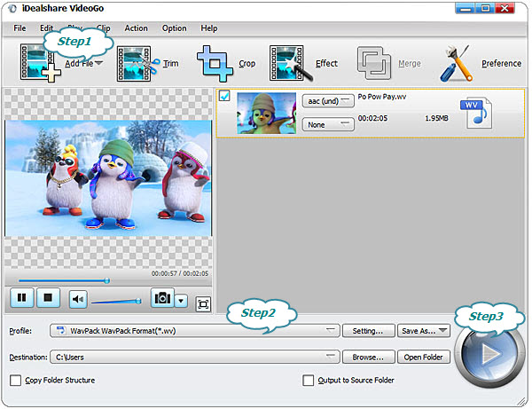The height and width of the screenshot is (409, 532).
Task: Click the Add File film icon
Action: tap(41, 62)
